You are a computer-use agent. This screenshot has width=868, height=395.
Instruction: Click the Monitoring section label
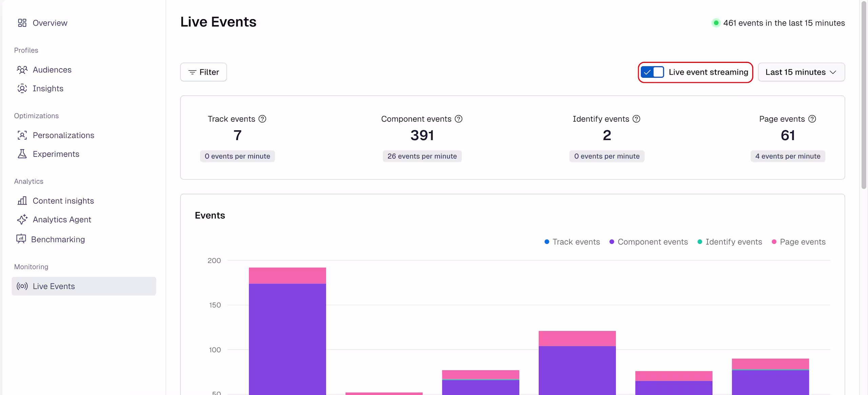point(31,266)
